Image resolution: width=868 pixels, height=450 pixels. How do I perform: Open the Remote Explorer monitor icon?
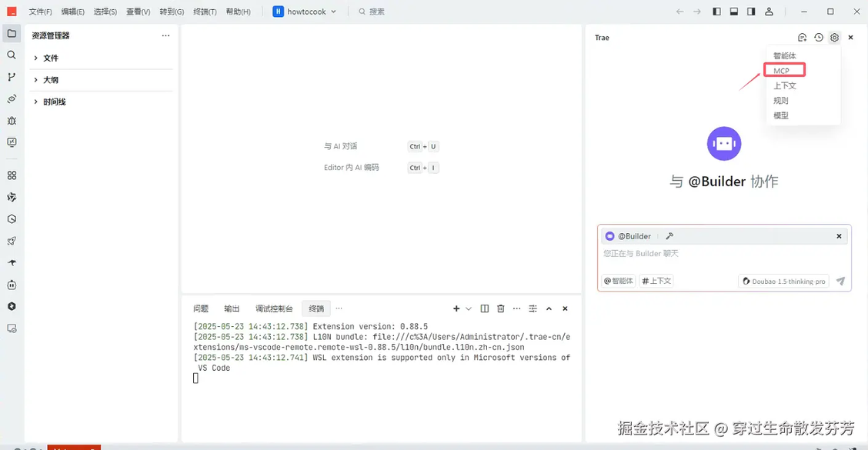[x=12, y=142]
